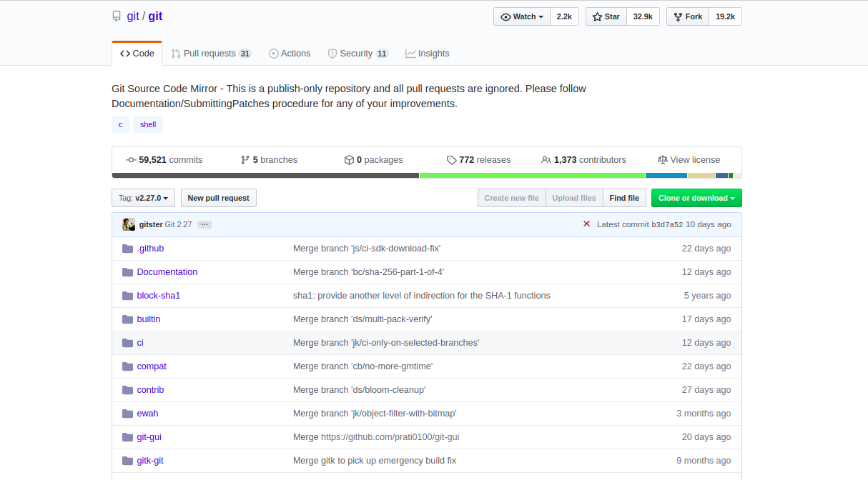Click the Documentation folder icon
Image resolution: width=868 pixels, height=480 pixels.
pyautogui.click(x=128, y=272)
